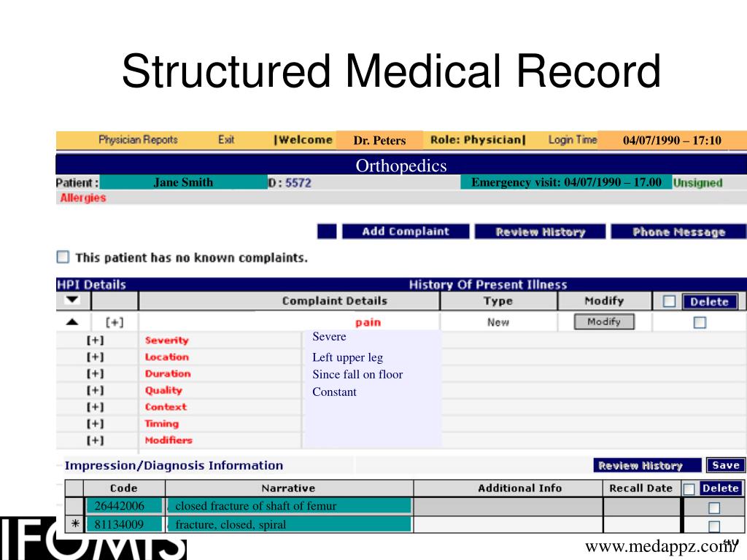The width and height of the screenshot is (747, 560).
Task: Check the delete box for pain complaint
Action: (700, 322)
